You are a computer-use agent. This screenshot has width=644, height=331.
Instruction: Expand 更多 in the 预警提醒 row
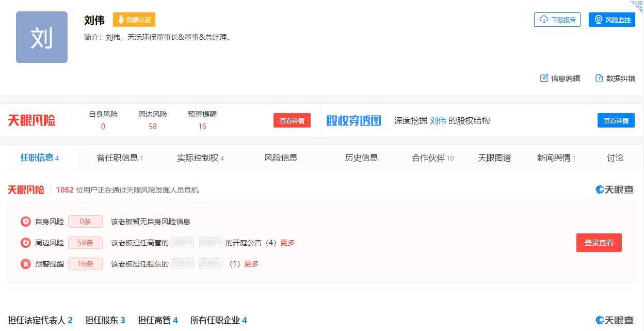[x=251, y=264]
